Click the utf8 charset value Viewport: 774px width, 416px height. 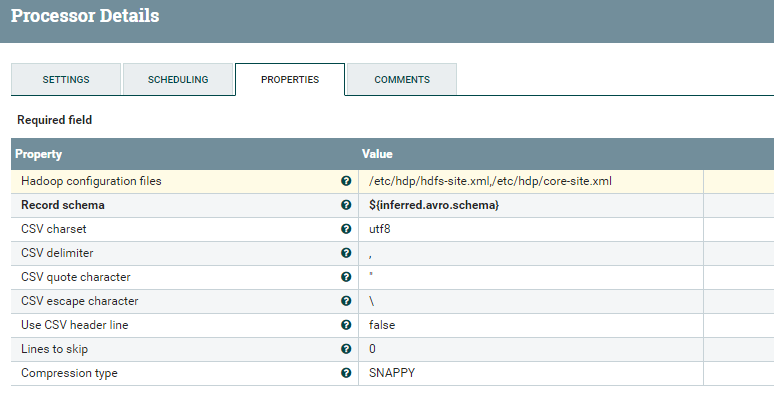pos(380,229)
